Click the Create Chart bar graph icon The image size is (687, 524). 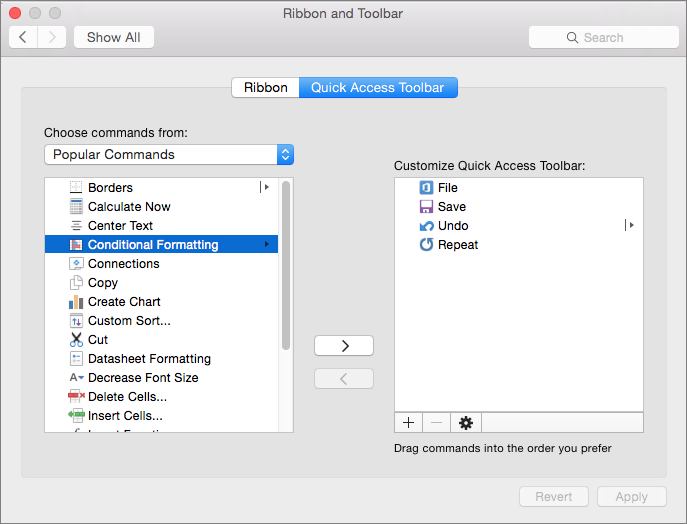pos(76,302)
